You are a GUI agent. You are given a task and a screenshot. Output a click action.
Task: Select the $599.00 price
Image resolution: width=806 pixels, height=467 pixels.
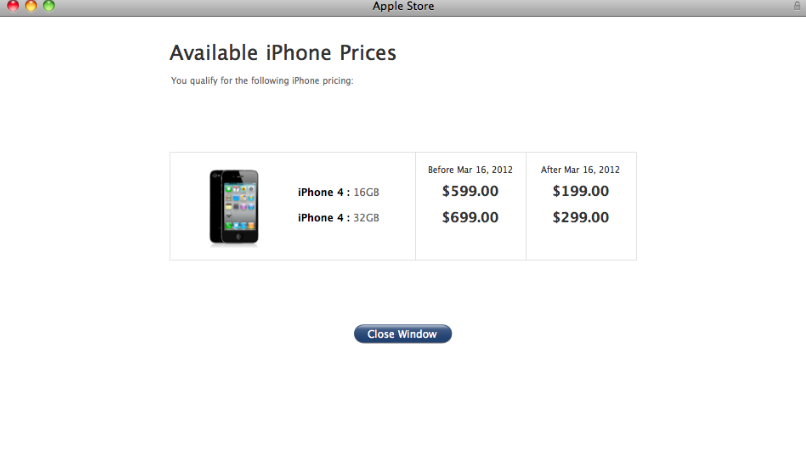pos(470,191)
